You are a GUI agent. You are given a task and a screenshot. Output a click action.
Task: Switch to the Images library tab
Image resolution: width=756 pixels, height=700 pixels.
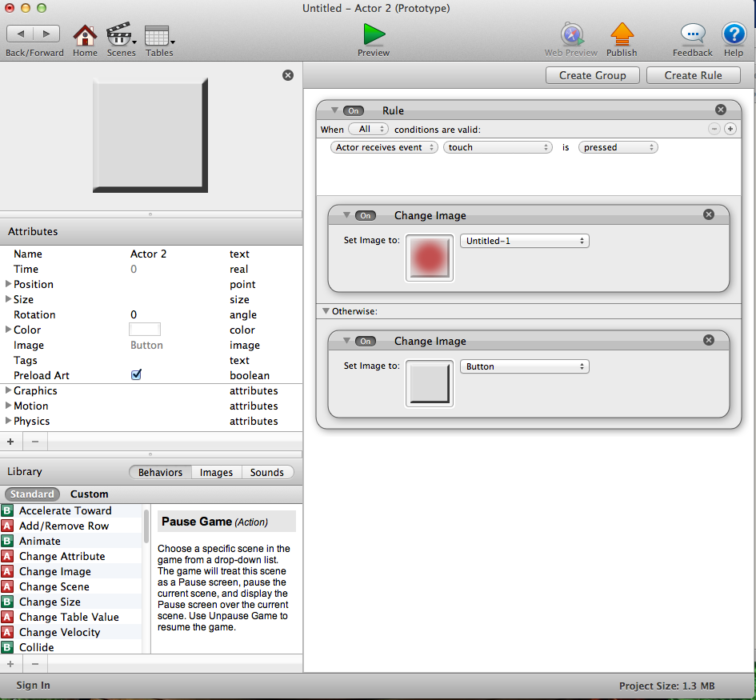point(216,473)
